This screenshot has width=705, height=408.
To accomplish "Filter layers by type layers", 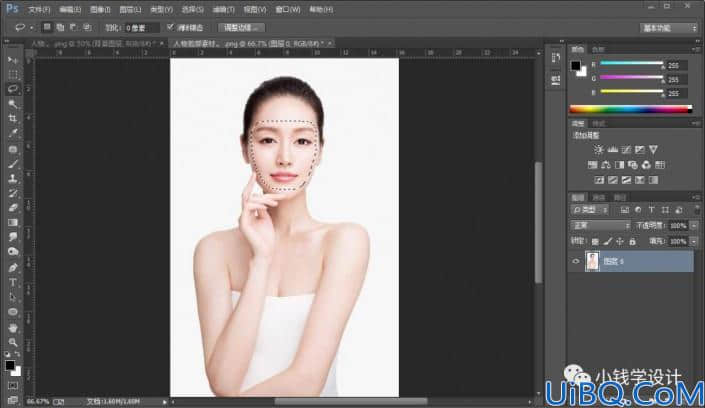I will [651, 210].
